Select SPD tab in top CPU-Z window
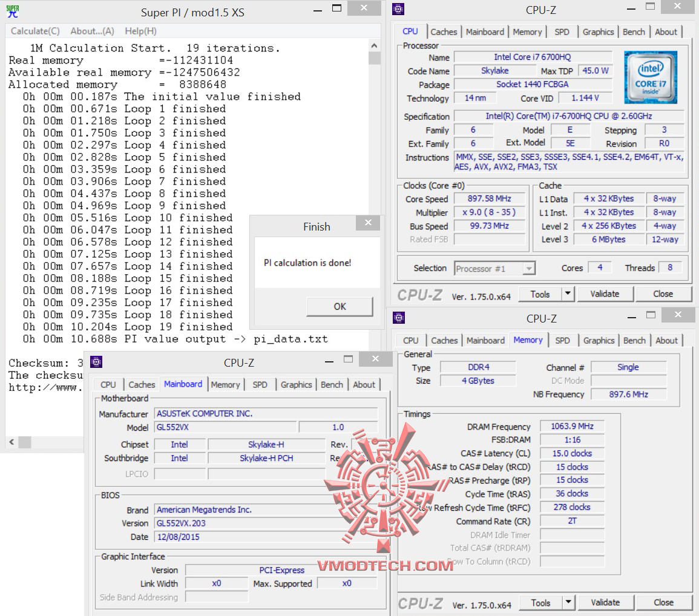Image resolution: width=699 pixels, height=616 pixels. coord(562,32)
